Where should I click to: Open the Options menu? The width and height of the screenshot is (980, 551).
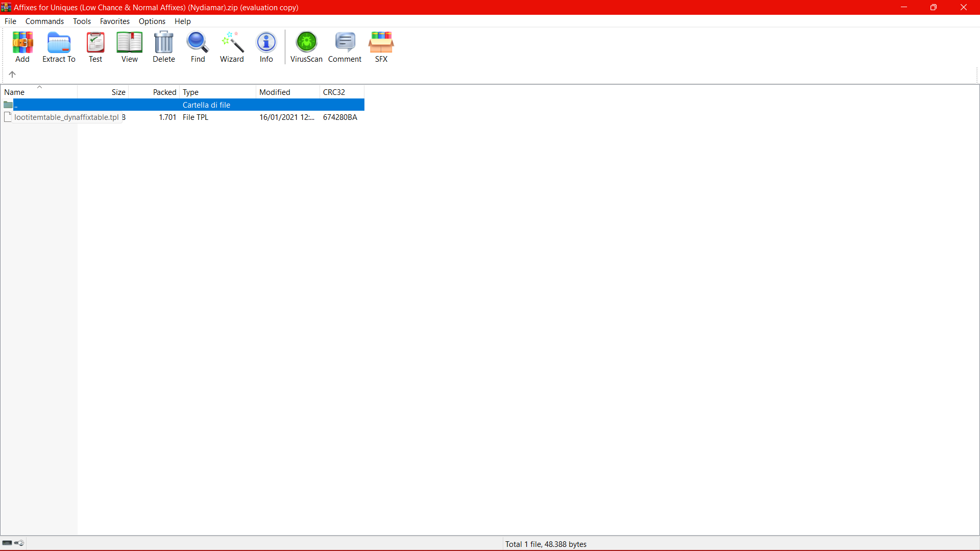[152, 21]
